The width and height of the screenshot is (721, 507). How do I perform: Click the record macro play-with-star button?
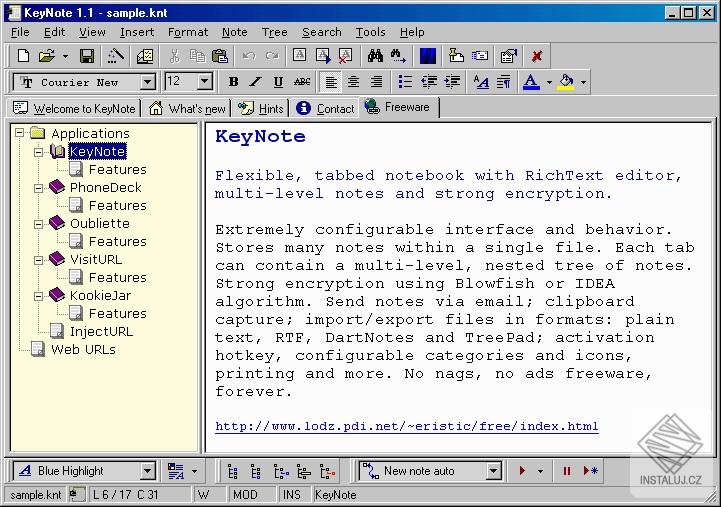pyautogui.click(x=590, y=471)
